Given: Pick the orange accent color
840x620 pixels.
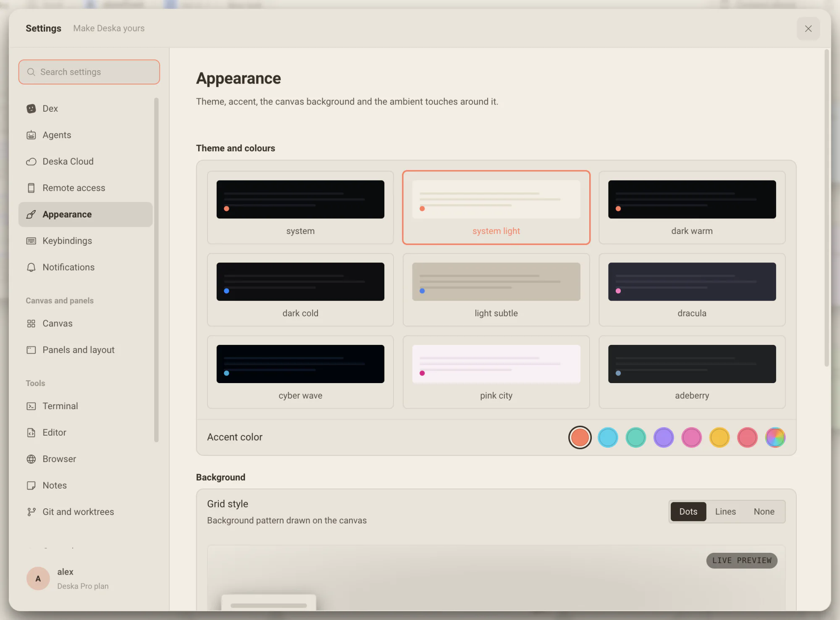Looking at the screenshot, I should coord(580,438).
